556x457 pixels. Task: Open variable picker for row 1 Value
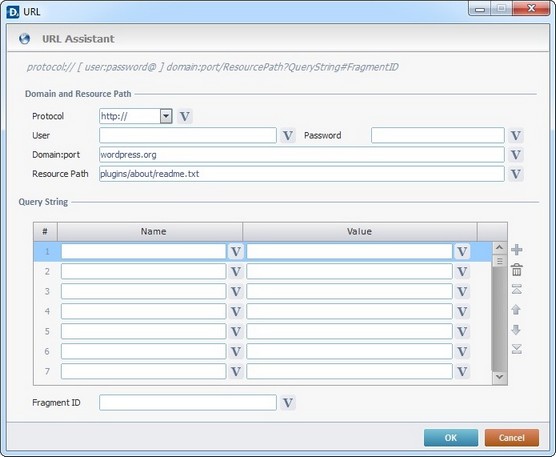click(462, 252)
